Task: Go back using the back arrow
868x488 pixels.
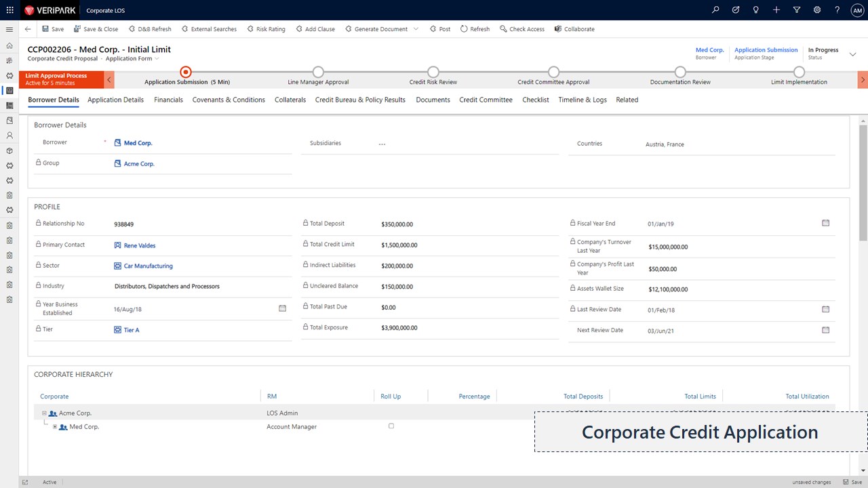Action: point(27,29)
